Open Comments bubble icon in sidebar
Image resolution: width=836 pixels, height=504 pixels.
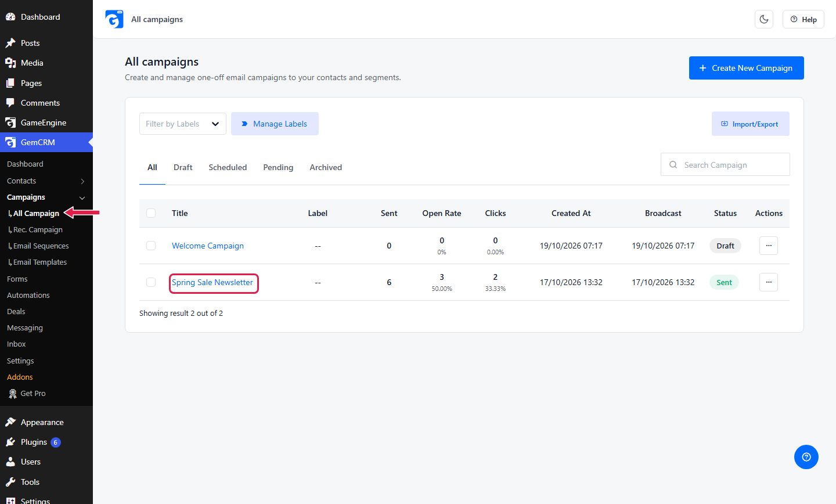10,103
